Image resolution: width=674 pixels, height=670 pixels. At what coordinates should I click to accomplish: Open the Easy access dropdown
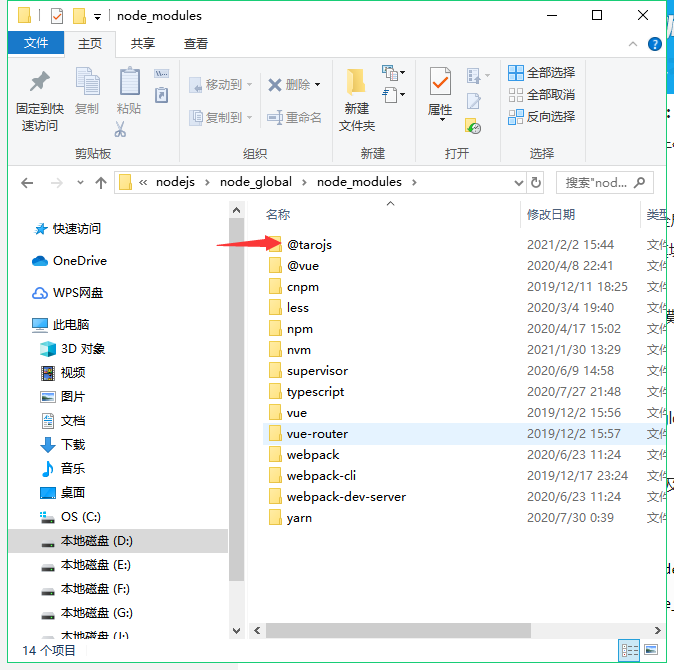click(393, 95)
